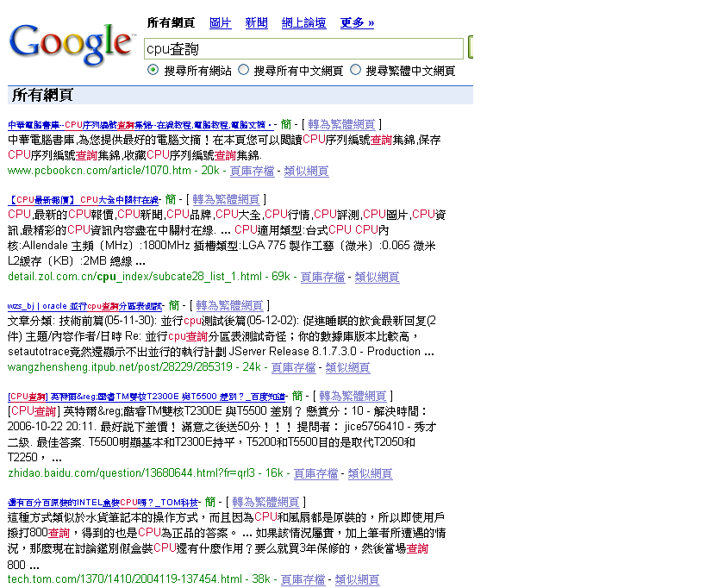
Task: Open 頁庫存檔 for detail.zol.com.cn result
Action: point(322,277)
